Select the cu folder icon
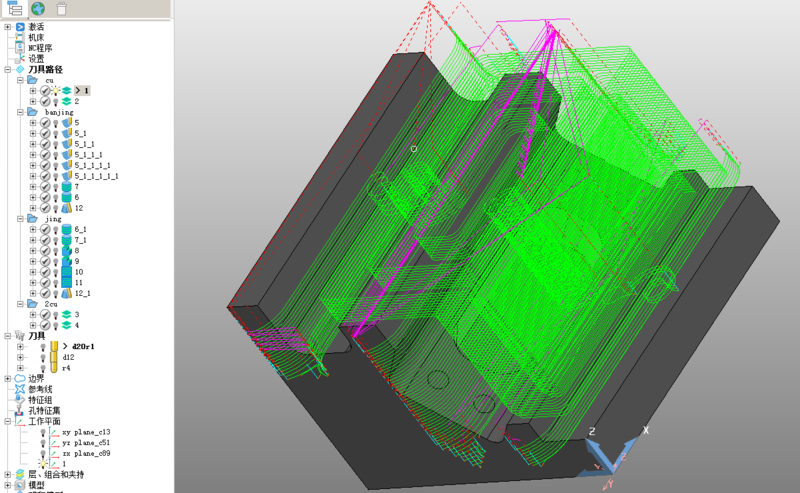The width and height of the screenshot is (800, 493). 32,80
